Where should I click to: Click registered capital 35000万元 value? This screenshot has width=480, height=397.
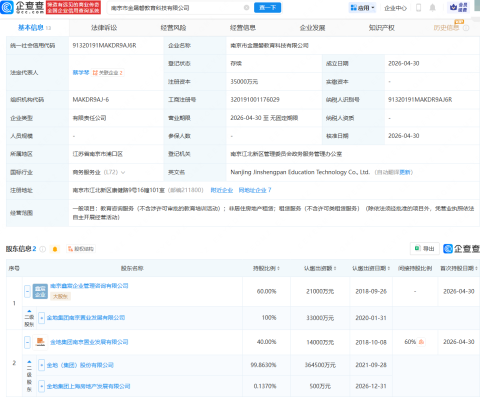[244, 82]
